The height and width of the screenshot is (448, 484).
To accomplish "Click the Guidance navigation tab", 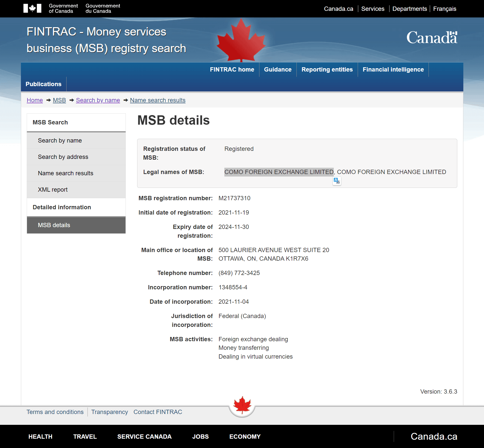I will [278, 70].
